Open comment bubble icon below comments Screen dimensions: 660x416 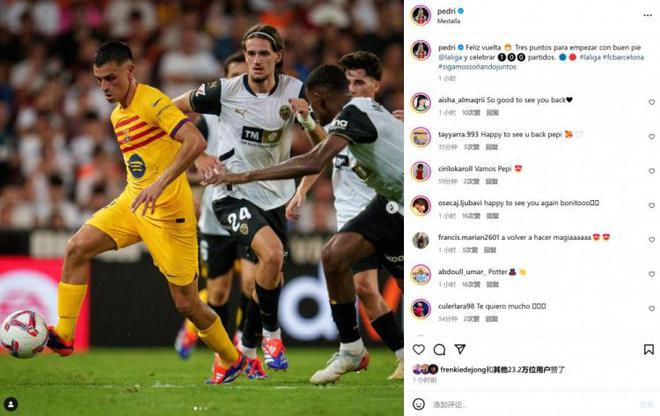439,349
